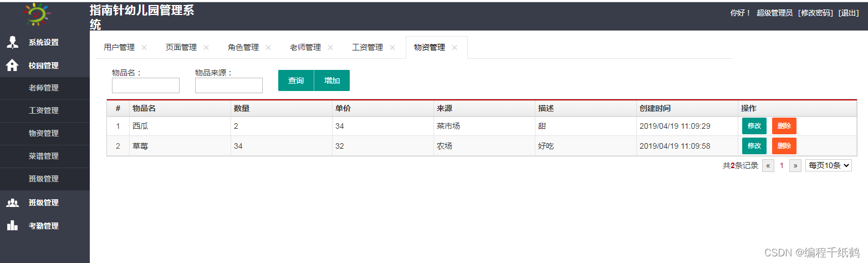
Task: Close the 工资管理 tab
Action: (x=392, y=48)
